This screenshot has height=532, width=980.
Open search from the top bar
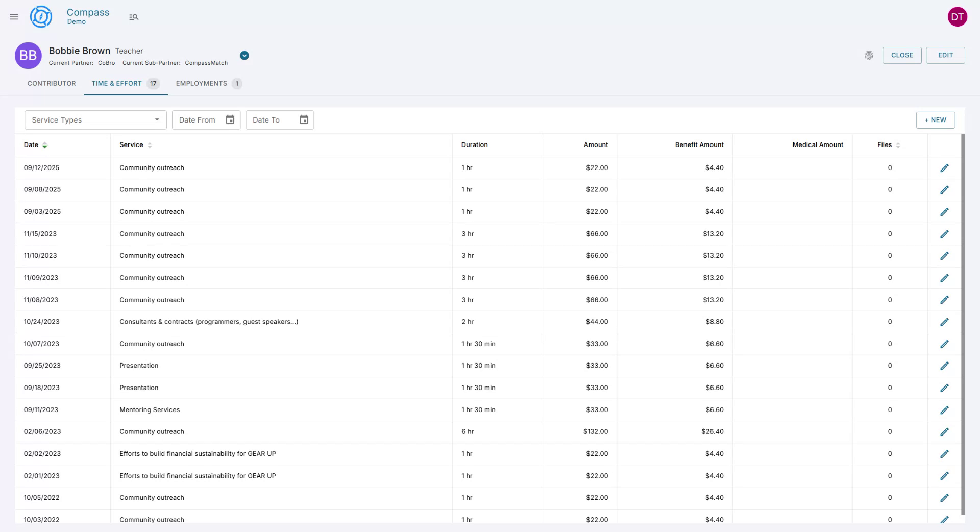tap(134, 16)
